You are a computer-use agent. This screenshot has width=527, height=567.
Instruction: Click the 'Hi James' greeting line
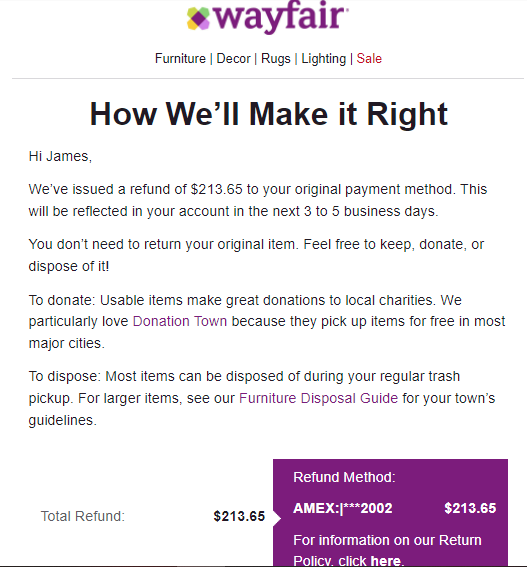point(60,157)
